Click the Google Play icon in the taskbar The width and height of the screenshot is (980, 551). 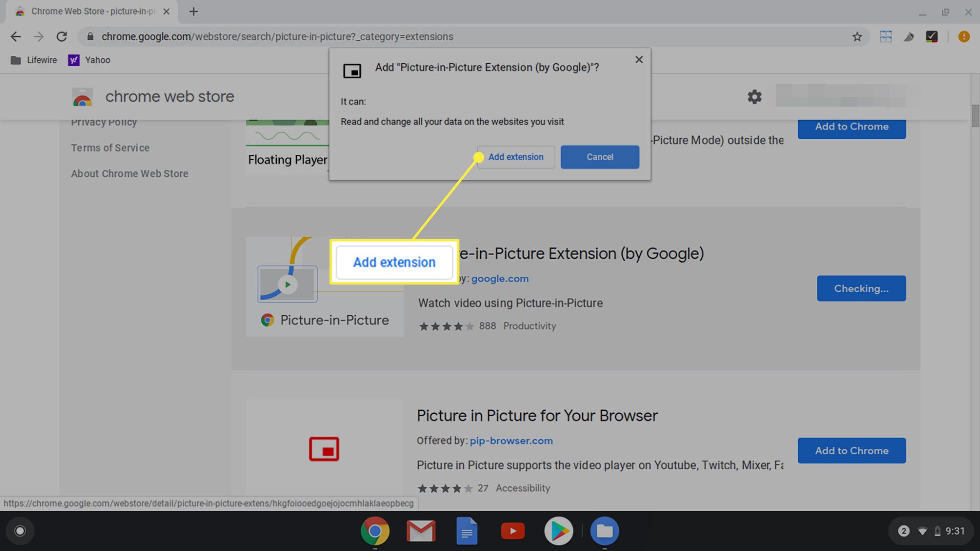pyautogui.click(x=559, y=531)
